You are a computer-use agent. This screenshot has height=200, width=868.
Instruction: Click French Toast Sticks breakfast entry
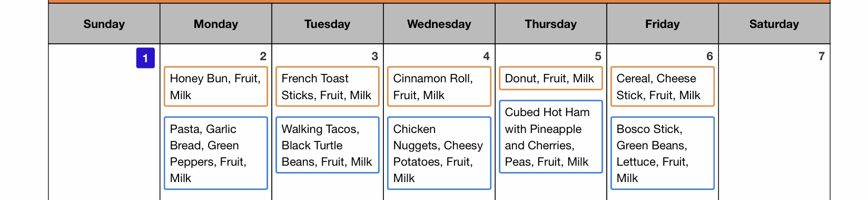[x=328, y=87]
